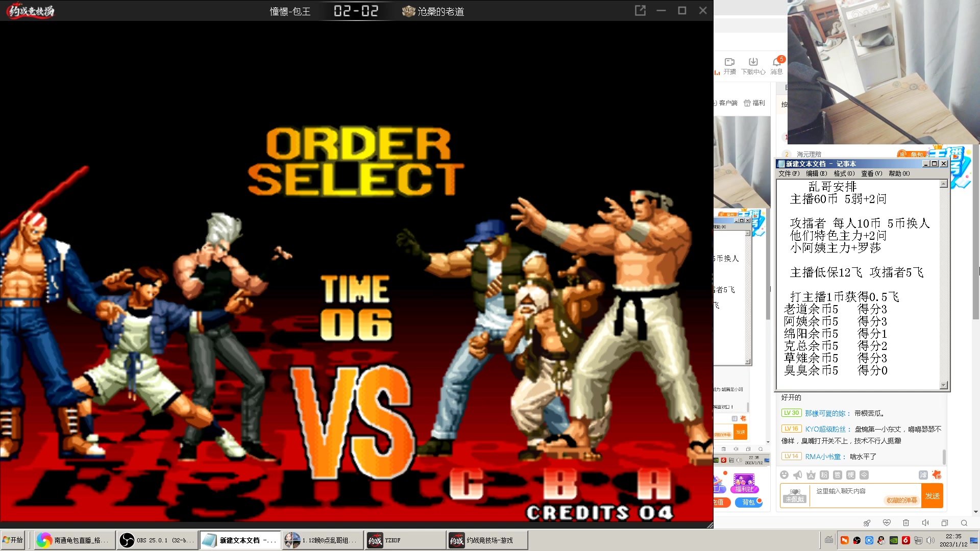The image size is (980, 551).
Task: Switch to 新建文本文档 taskbar item
Action: tap(239, 540)
